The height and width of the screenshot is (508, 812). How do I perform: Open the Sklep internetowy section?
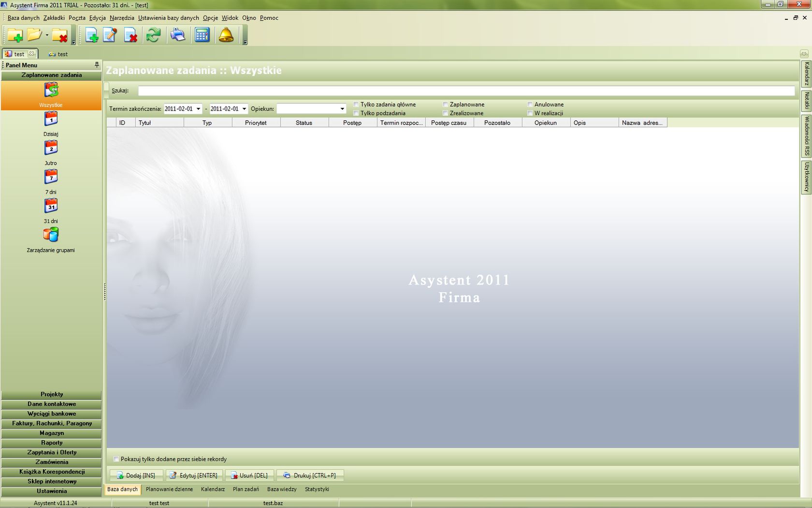[x=51, y=481]
